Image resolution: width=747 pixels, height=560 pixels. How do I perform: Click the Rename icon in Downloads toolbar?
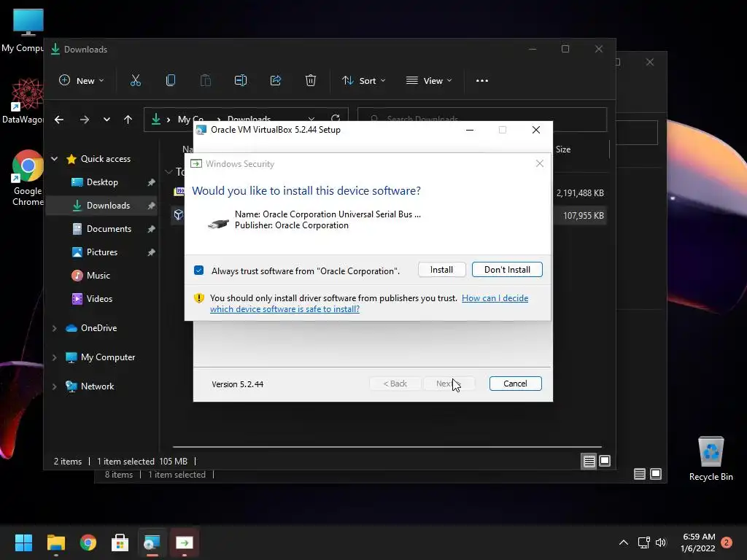pos(241,80)
